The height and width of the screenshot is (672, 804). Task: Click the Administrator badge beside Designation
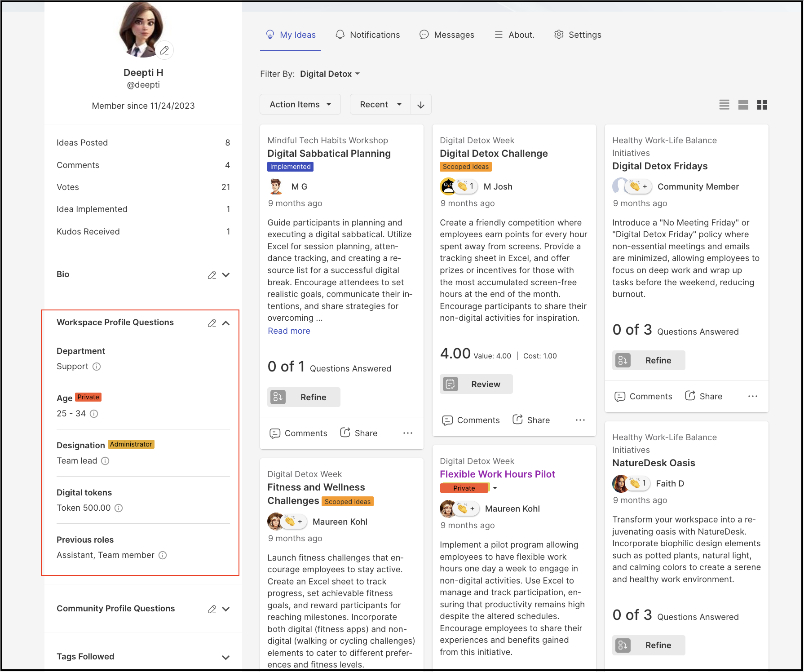(131, 444)
